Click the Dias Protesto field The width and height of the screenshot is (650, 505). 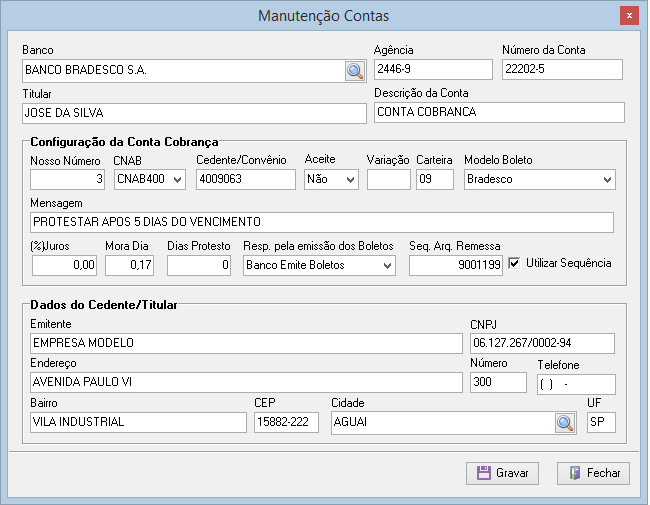point(199,265)
